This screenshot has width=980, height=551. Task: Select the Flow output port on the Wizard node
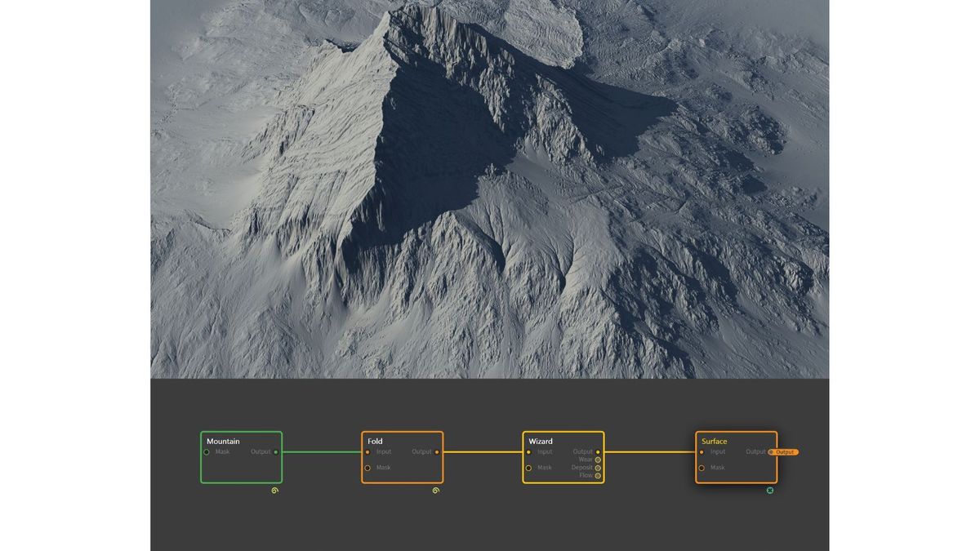click(597, 475)
